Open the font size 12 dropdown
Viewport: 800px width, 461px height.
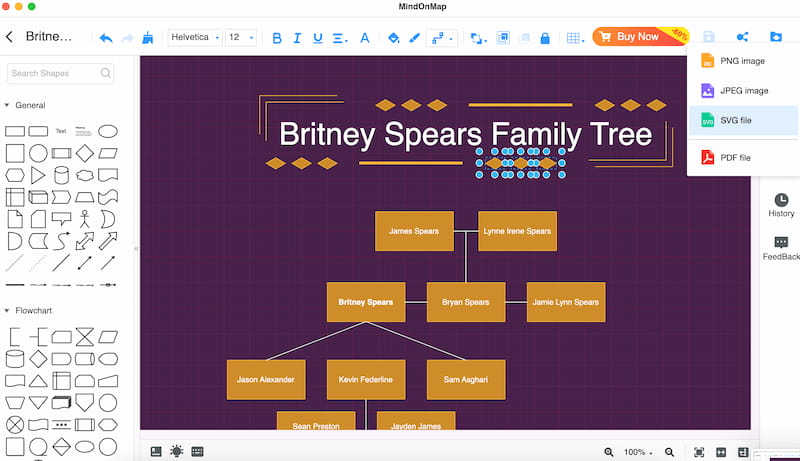pos(241,37)
